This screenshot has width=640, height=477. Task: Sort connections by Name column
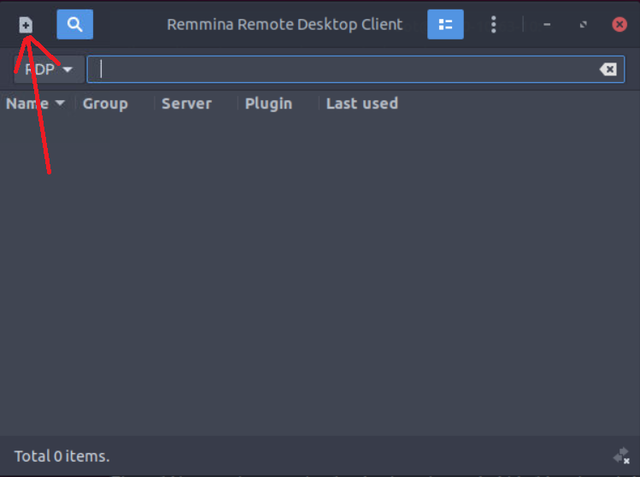pos(36,104)
